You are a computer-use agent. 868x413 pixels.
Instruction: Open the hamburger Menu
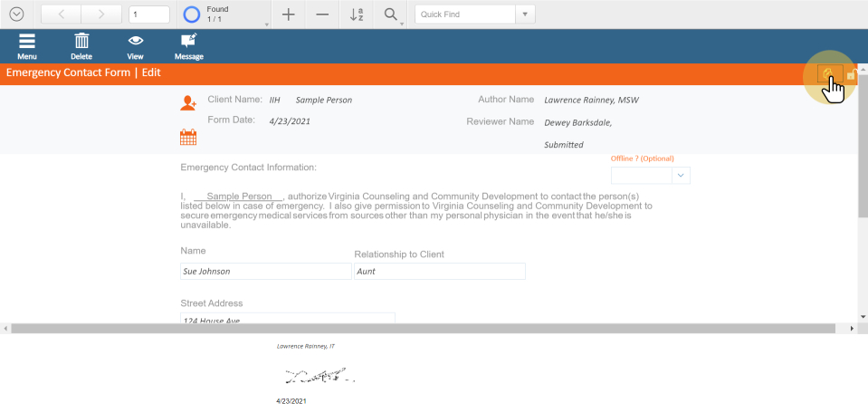click(x=27, y=45)
